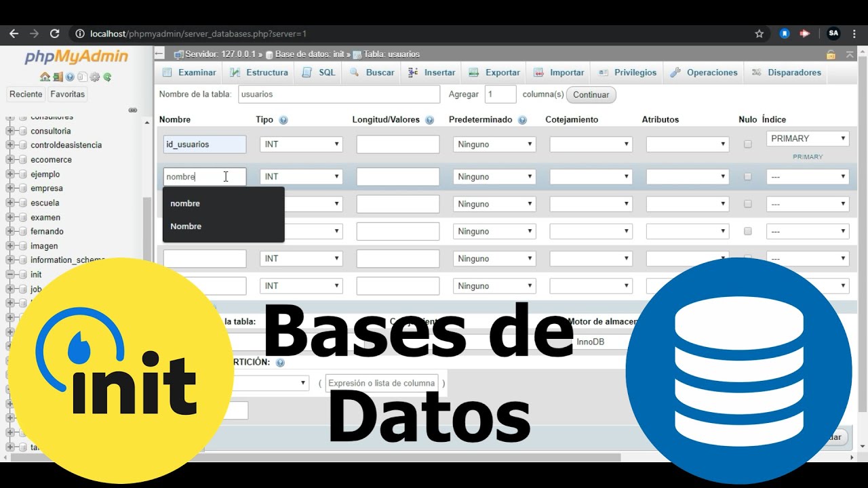
Task: Click Longitud/Valores field for nombre row
Action: tap(398, 177)
